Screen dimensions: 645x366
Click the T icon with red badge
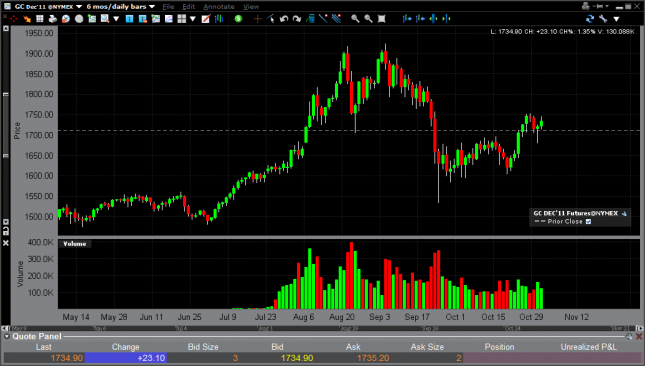[x=143, y=19]
